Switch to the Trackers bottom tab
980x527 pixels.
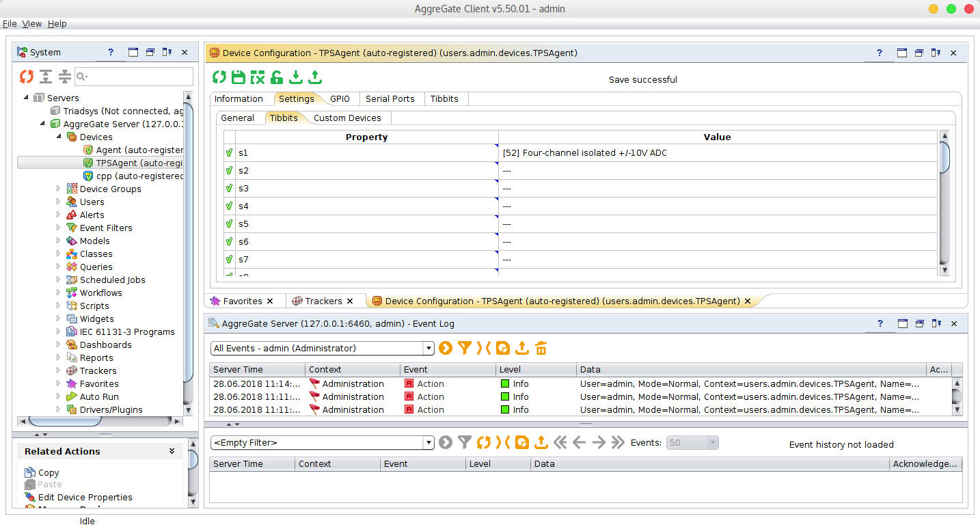pos(323,301)
